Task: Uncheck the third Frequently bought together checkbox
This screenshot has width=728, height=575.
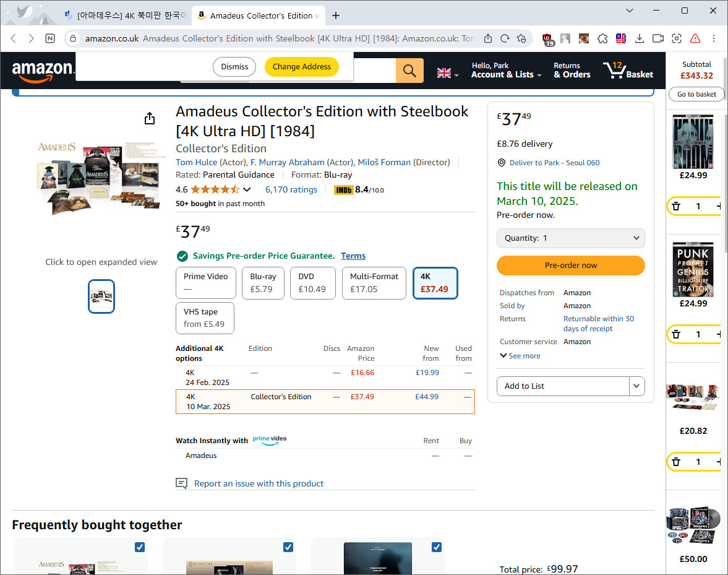Action: click(x=437, y=547)
